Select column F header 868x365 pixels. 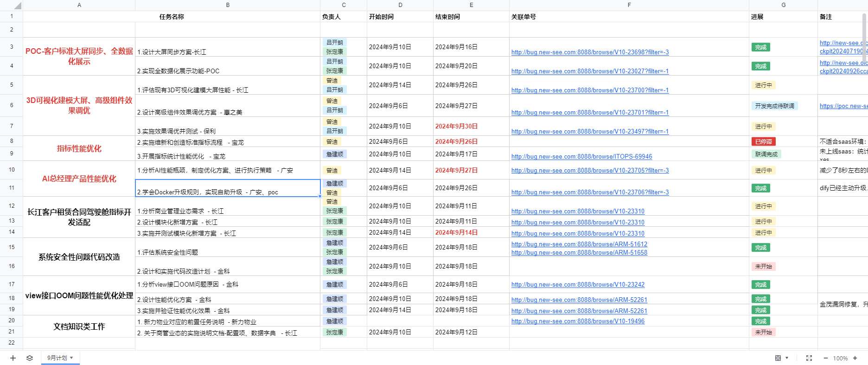click(629, 5)
